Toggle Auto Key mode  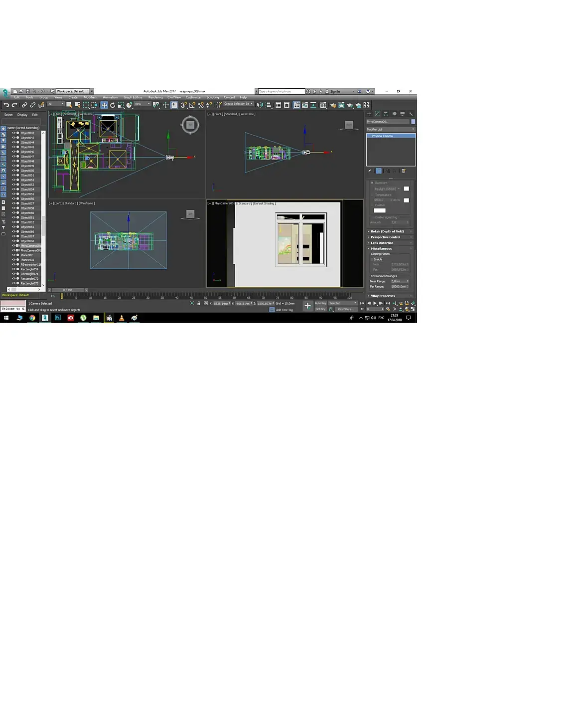coord(320,303)
